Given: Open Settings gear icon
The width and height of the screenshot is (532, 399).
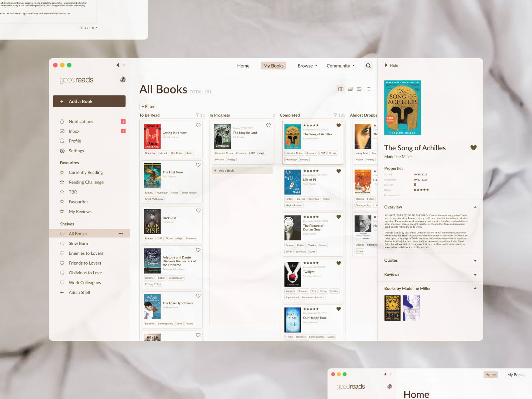Looking at the screenshot, I should [62, 151].
